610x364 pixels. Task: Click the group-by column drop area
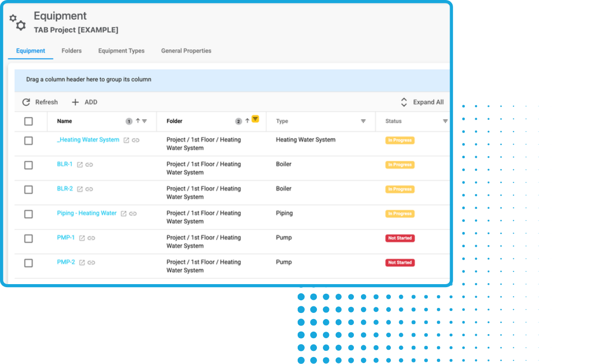[232, 80]
